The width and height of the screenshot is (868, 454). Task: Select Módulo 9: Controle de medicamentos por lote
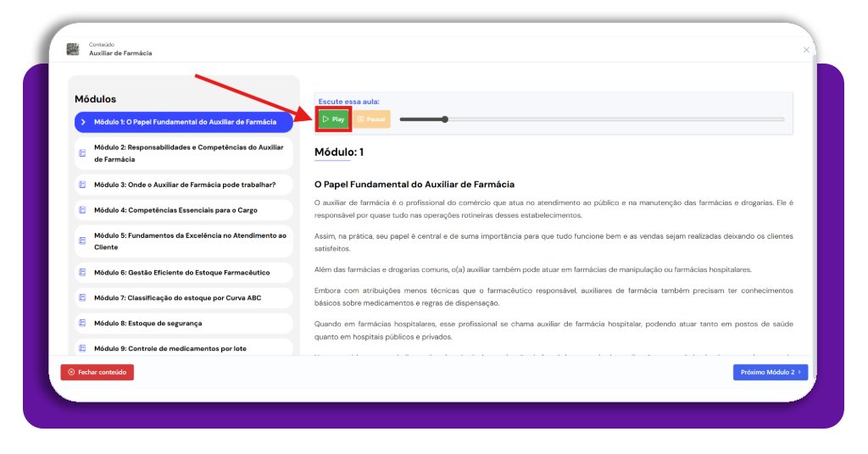click(184, 347)
